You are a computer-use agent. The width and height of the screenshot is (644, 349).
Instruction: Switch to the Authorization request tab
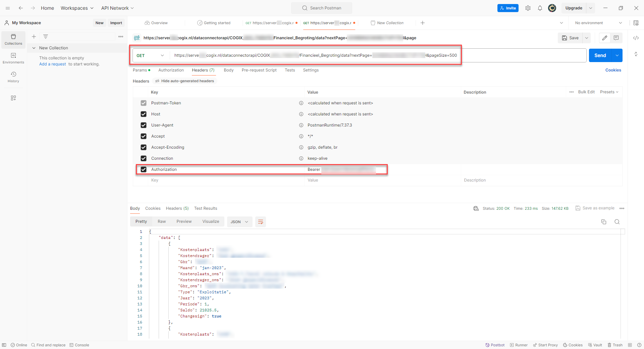171,70
